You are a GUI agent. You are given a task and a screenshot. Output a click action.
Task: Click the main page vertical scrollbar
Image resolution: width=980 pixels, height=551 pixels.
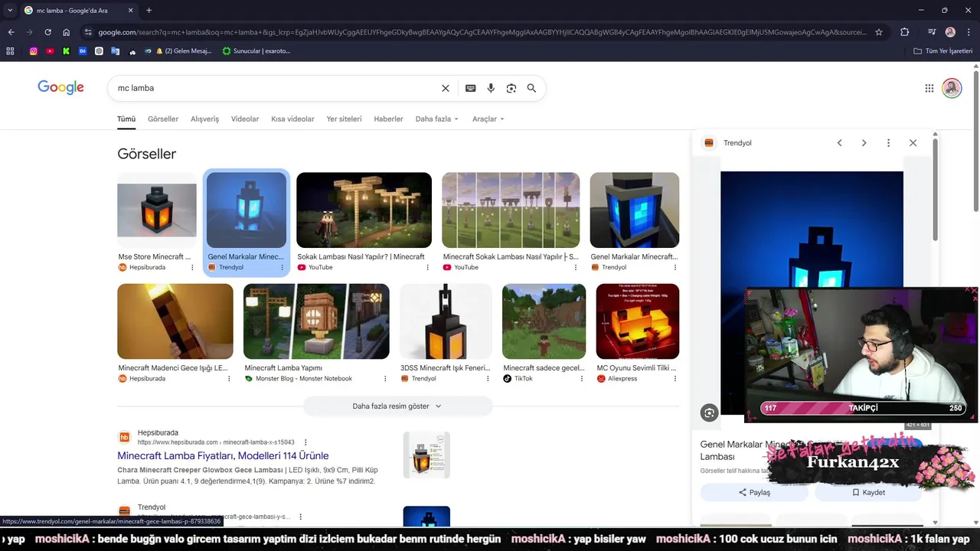coord(975,142)
